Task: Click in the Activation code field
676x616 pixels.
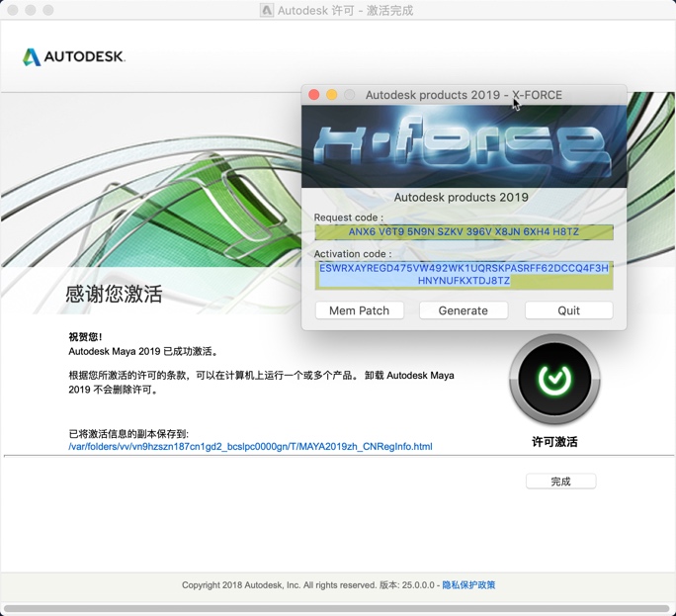Action: click(x=464, y=275)
